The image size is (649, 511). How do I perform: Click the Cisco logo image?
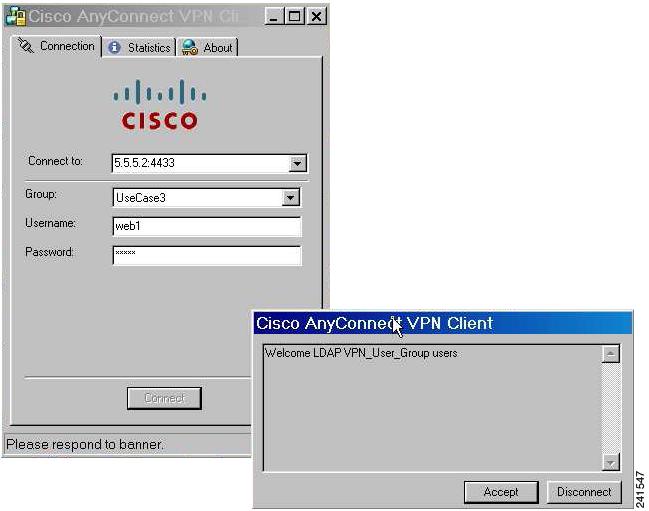tap(160, 105)
